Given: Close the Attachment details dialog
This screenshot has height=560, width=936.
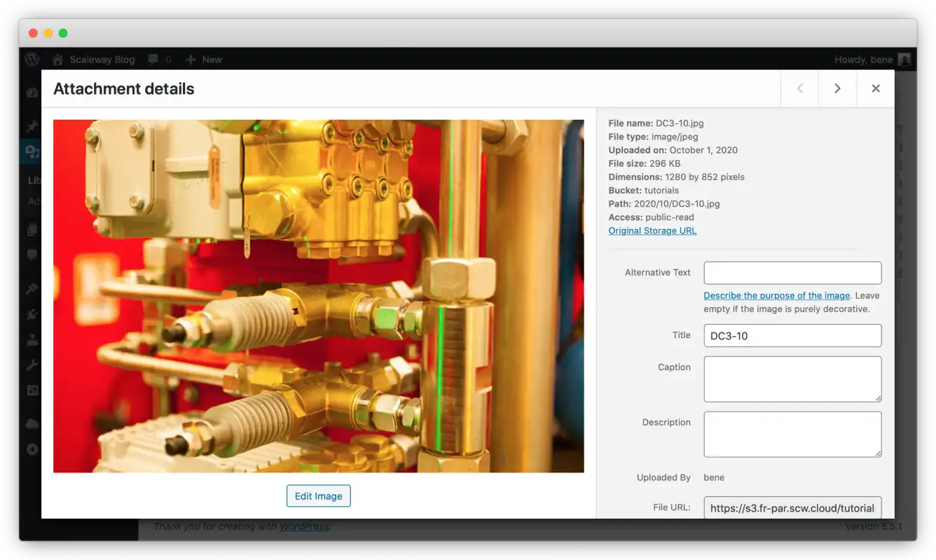Looking at the screenshot, I should coord(876,88).
